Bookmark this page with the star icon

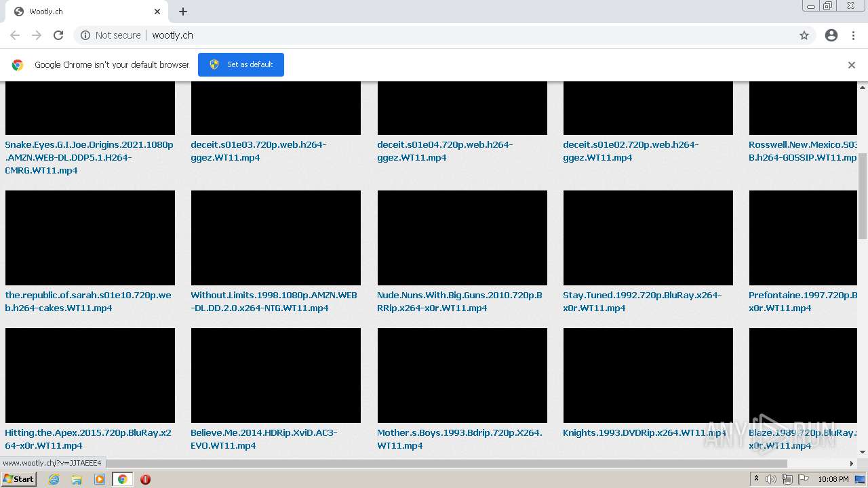coord(804,35)
